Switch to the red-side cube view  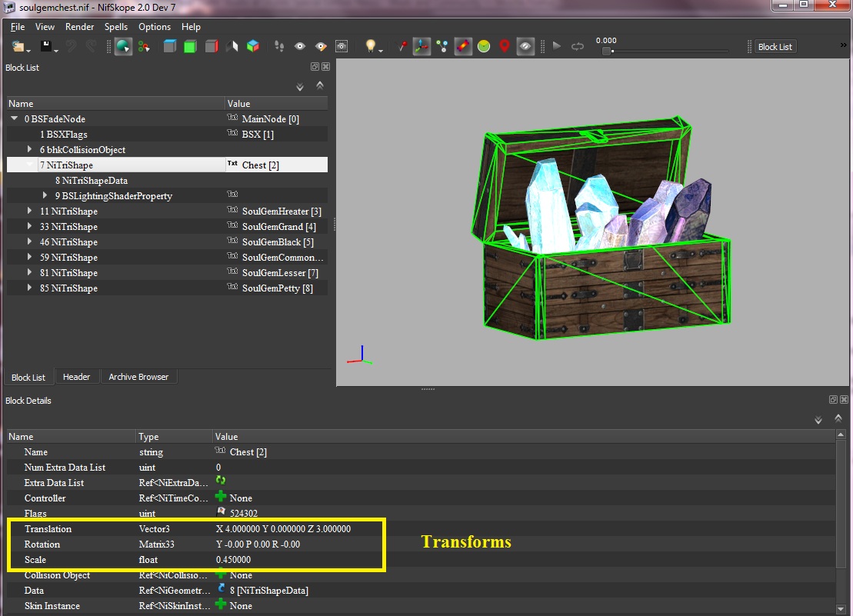pyautogui.click(x=212, y=47)
